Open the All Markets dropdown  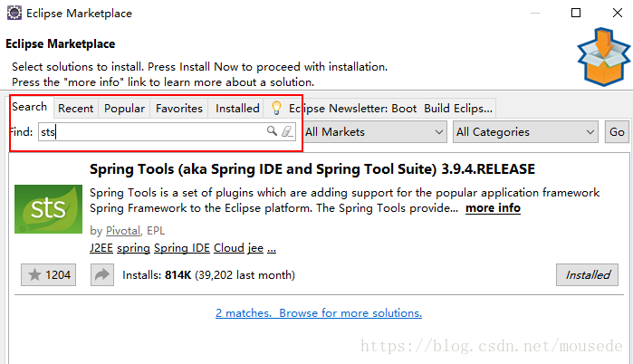coord(375,132)
